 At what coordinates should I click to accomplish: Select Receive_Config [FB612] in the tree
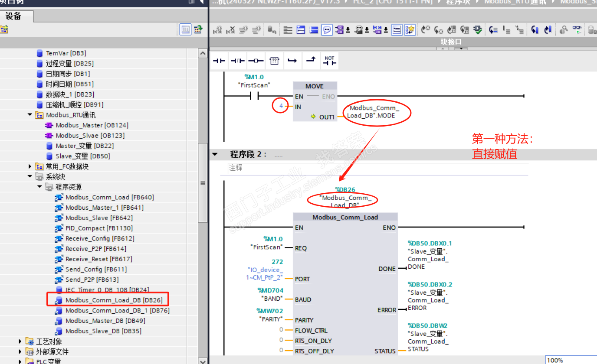[100, 238]
